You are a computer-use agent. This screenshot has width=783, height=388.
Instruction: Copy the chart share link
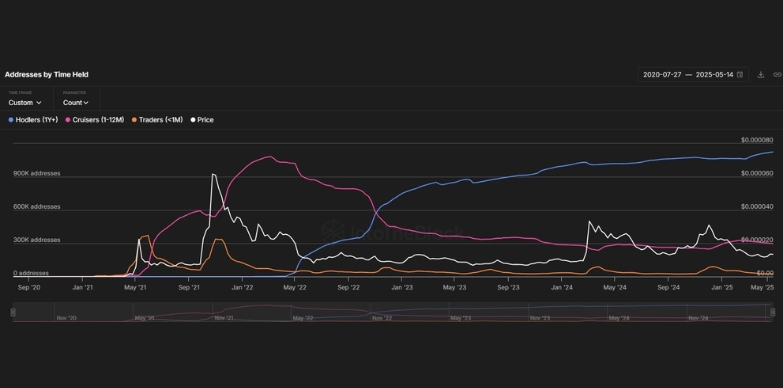[777, 75]
